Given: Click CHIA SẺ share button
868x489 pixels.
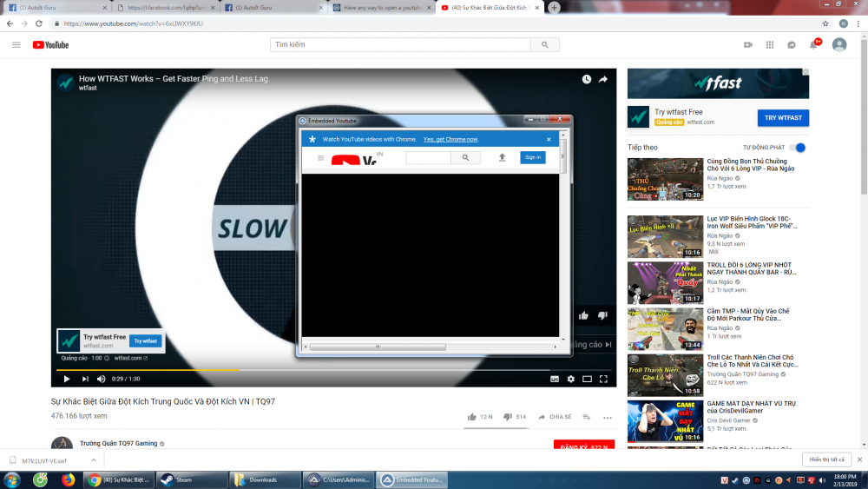Looking at the screenshot, I should [x=555, y=417].
